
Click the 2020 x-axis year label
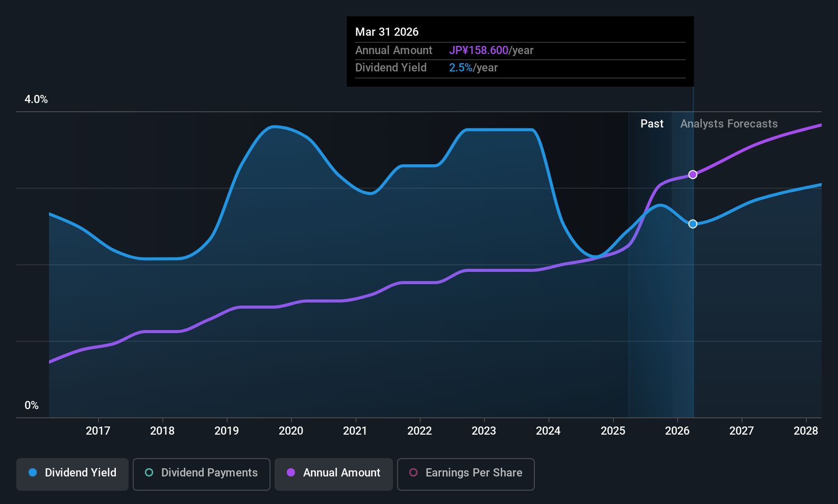point(291,431)
